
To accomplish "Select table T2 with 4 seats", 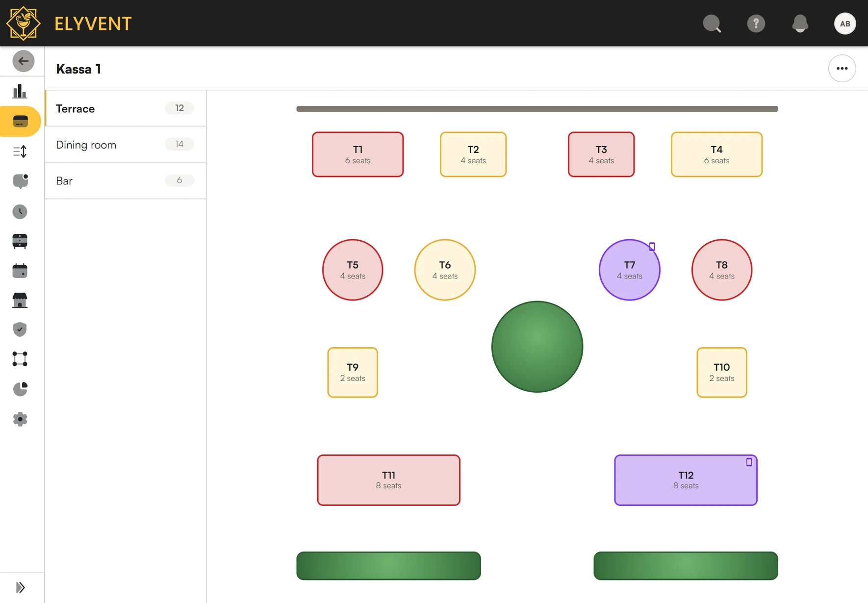I will [x=473, y=154].
